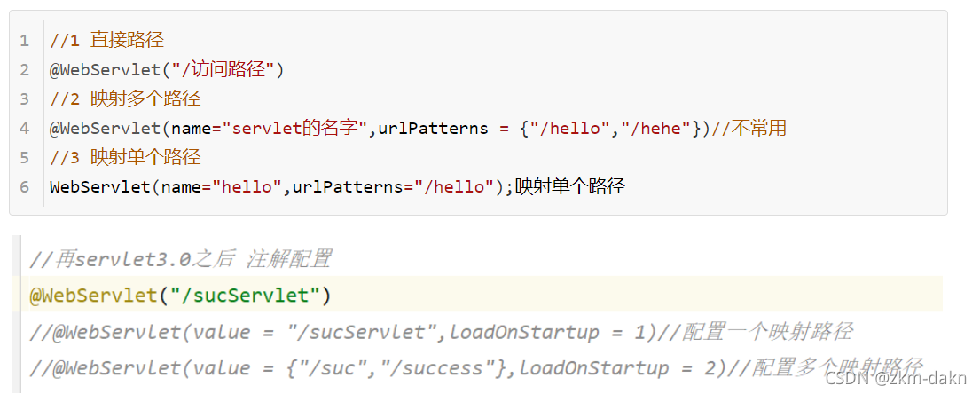Click line number 4 in the gutter

point(24,128)
